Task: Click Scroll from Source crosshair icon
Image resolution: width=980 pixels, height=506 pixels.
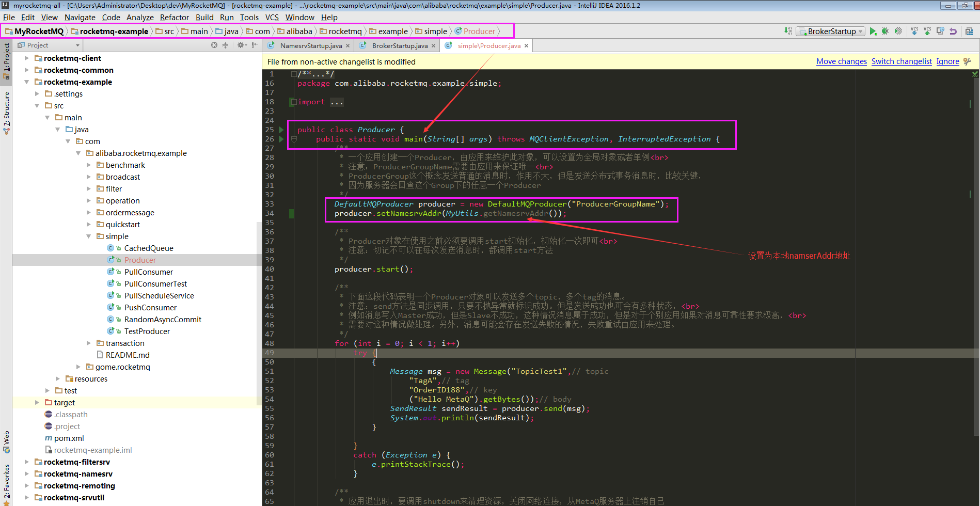Action: click(x=214, y=45)
